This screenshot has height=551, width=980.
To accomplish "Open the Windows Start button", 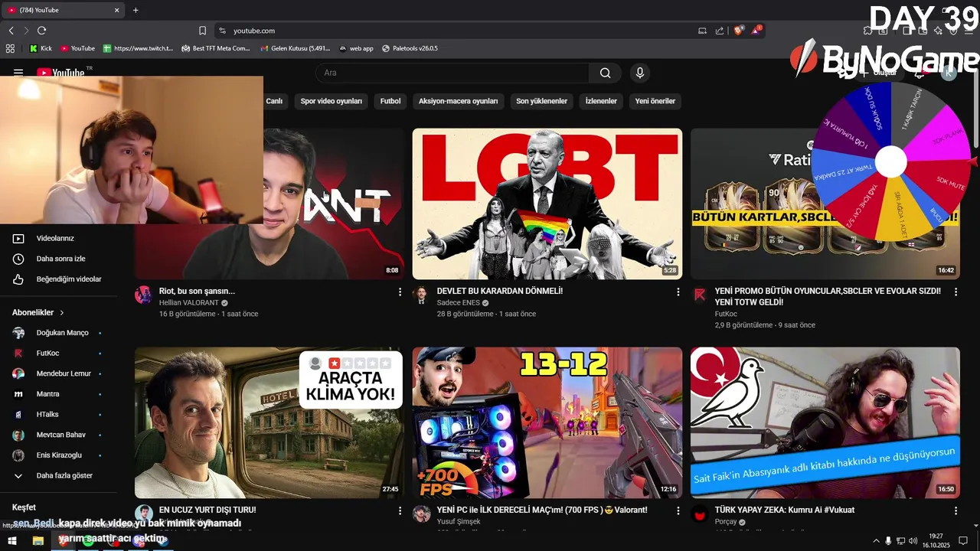I will click(12, 541).
